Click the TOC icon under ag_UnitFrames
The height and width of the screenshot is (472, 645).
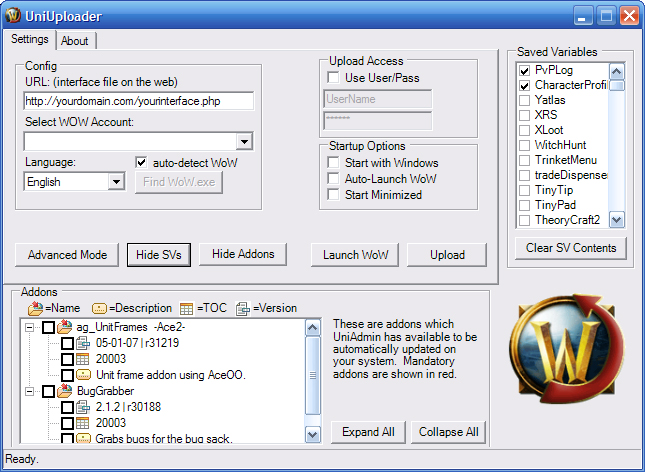pos(83,359)
